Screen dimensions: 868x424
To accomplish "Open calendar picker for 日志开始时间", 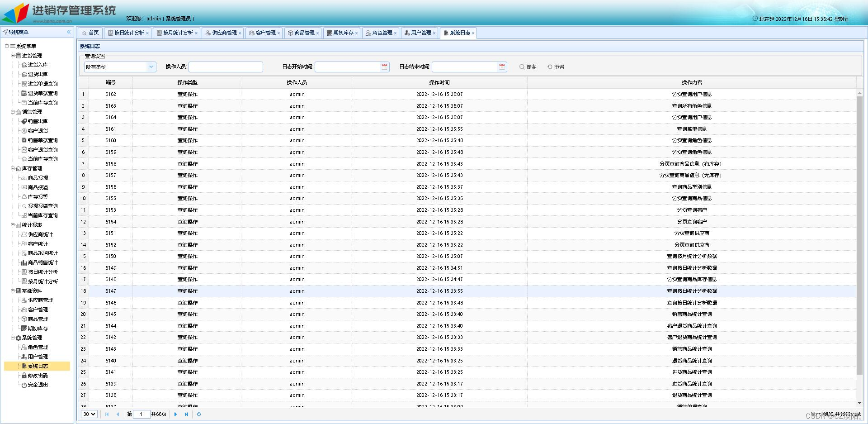I will [384, 67].
